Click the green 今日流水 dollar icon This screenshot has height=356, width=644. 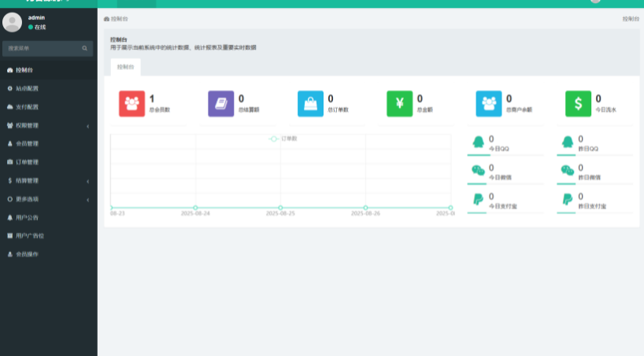pos(579,103)
